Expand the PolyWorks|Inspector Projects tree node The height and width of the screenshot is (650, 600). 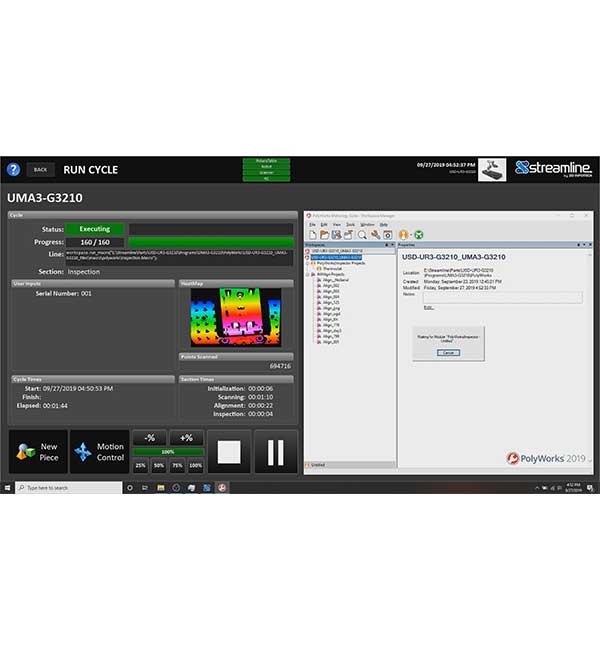(x=309, y=263)
